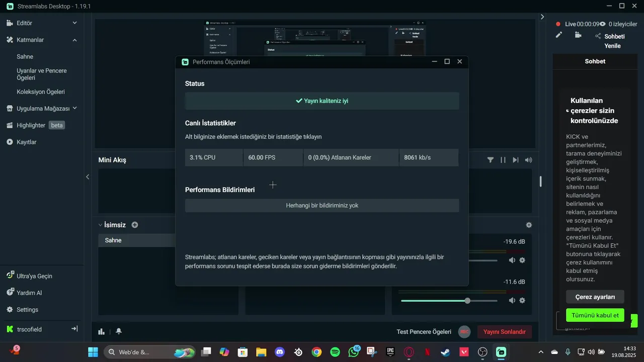Click Ultra'ya Geçin upgrade link
Screen dimensions: 644x362
tap(29, 276)
